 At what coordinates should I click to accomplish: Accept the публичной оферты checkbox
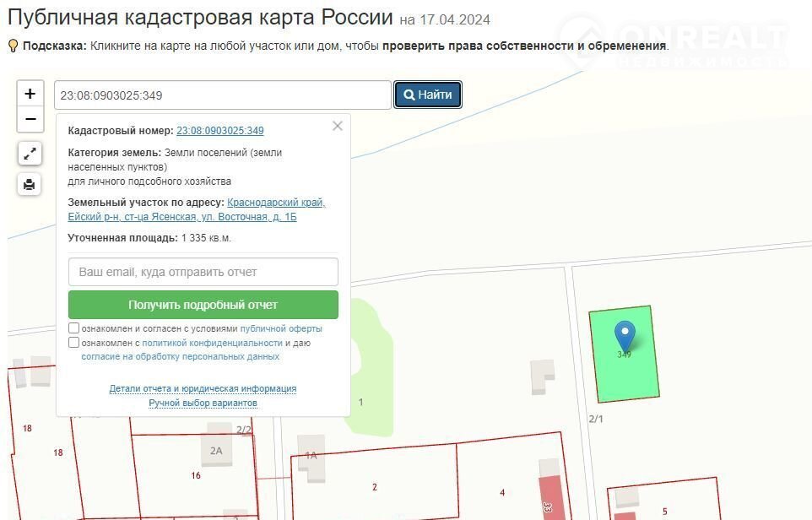tap(74, 328)
